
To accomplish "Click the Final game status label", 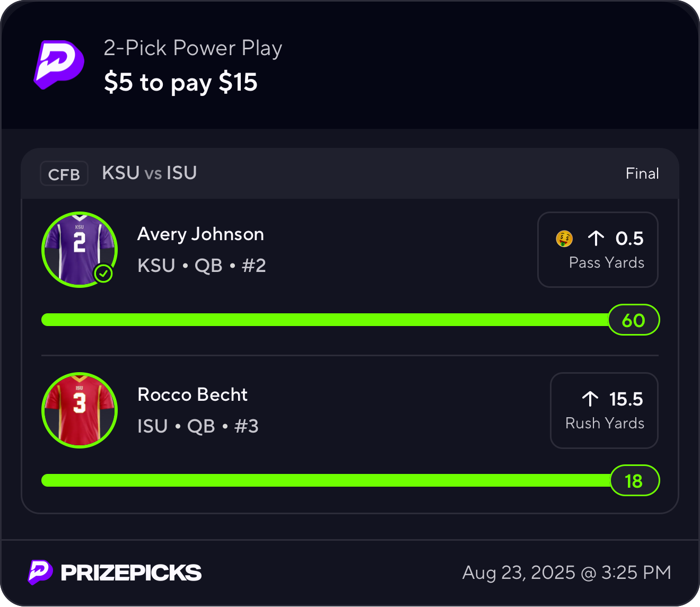I will [642, 174].
